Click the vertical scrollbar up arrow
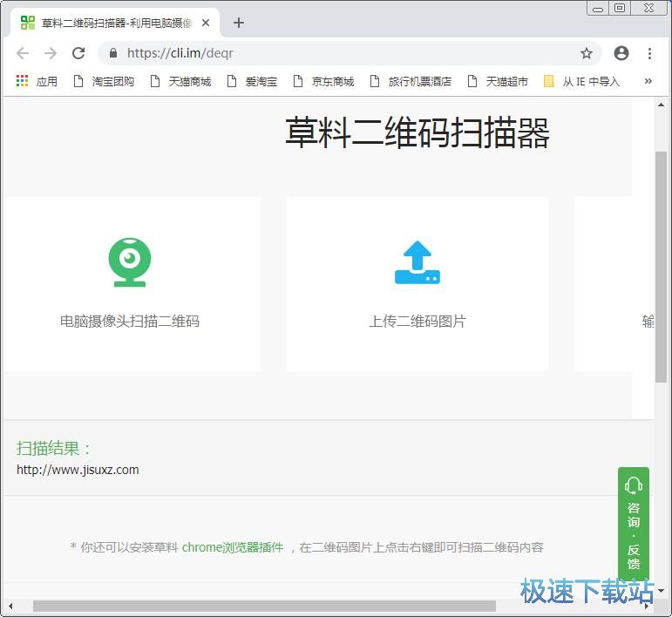 click(x=662, y=105)
